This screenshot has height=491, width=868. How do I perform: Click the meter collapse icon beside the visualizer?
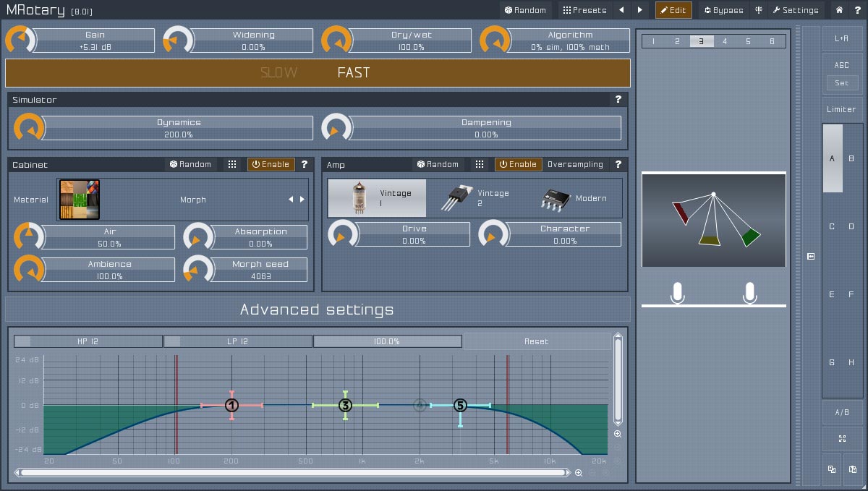811,256
